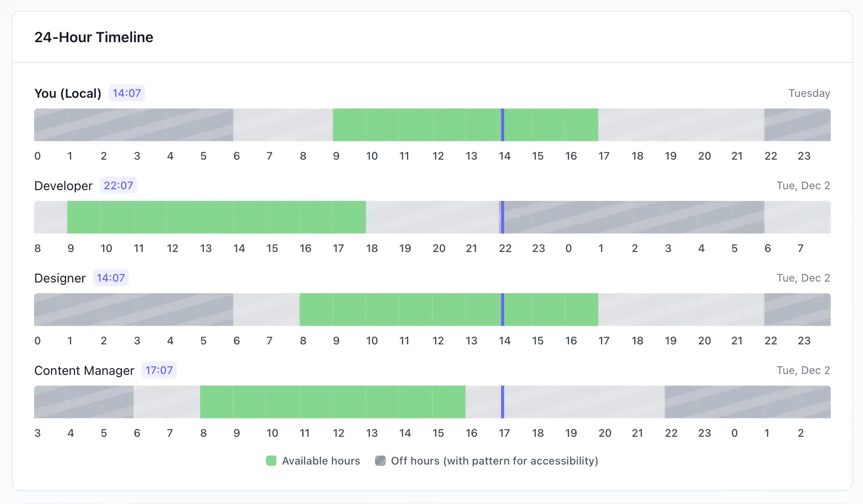The image size is (863, 504).
Task: Click the green Available hours legend swatch
Action: [271, 461]
